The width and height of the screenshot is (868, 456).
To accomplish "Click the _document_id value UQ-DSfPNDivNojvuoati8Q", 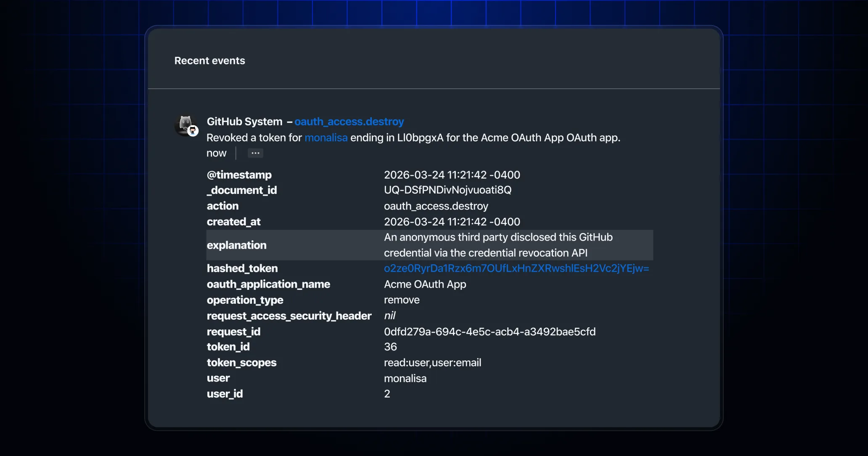I will 447,190.
